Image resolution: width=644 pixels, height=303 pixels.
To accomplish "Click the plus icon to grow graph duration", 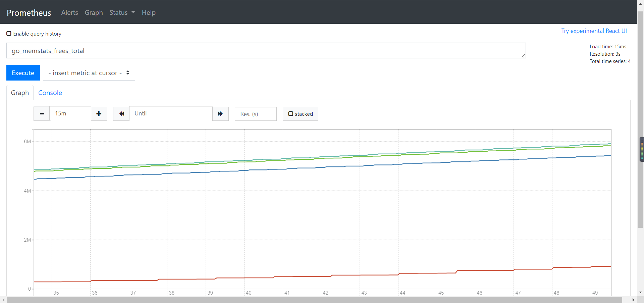I will (99, 113).
